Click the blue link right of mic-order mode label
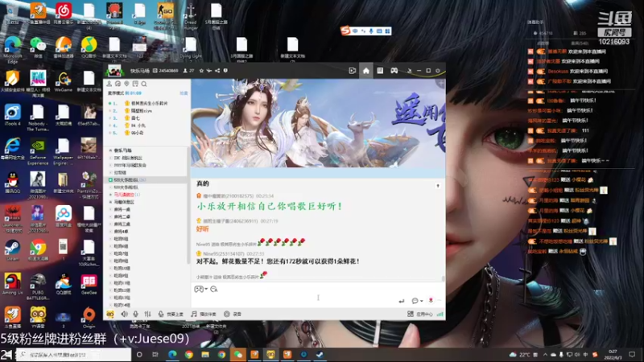The height and width of the screenshot is (362, 644). [184, 93]
